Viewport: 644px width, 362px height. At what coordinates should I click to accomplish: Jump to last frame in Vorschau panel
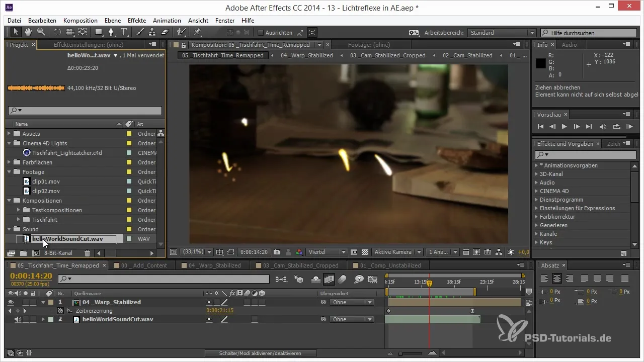589,126
